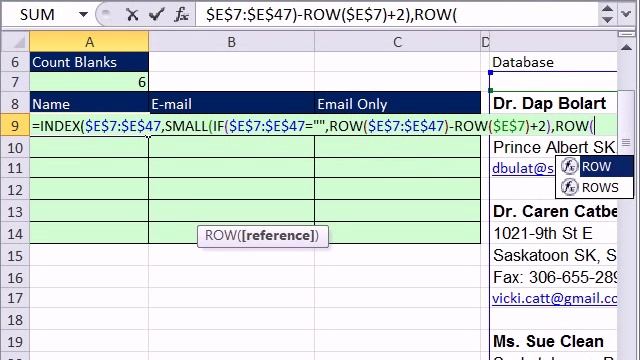Click the Prince Albert SK cell

pyautogui.click(x=553, y=147)
